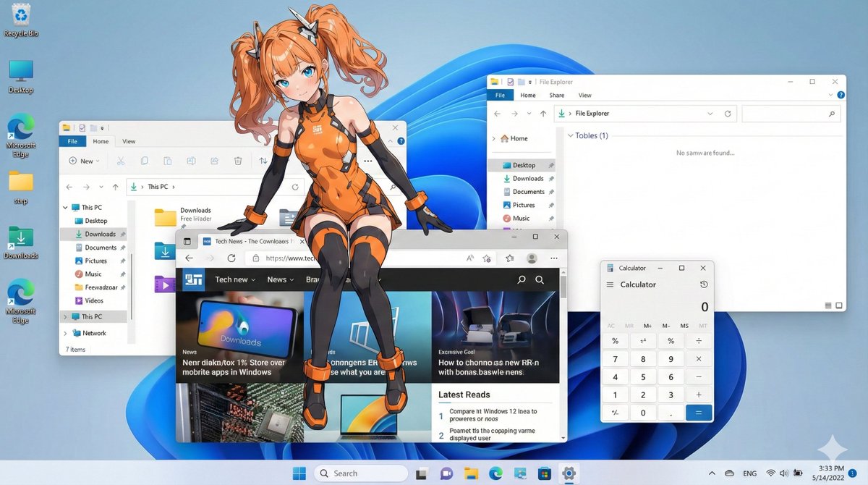Select Documents in This PC sidebar
This screenshot has height=485, width=868.
101,248
